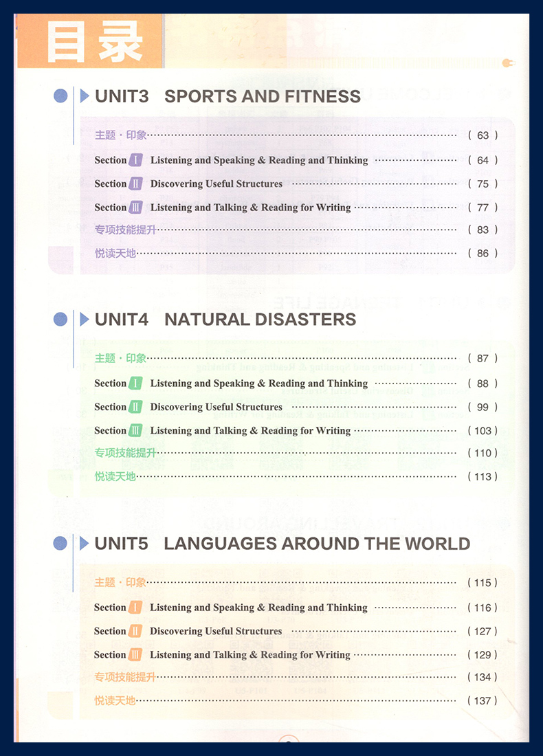Image resolution: width=543 pixels, height=756 pixels.
Task: Click the orange Section II badge under Unit 5
Action: (135, 631)
